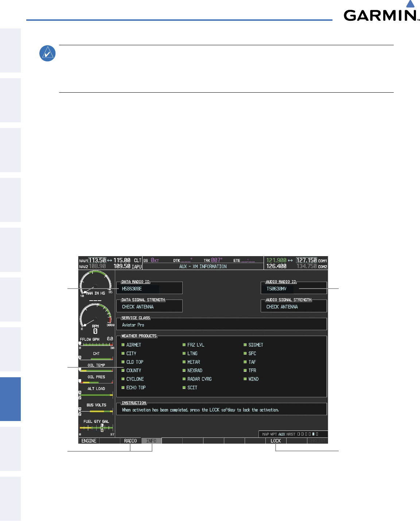Click the RPM tachometer gauge
The image size is (420, 521).
pos(96,317)
